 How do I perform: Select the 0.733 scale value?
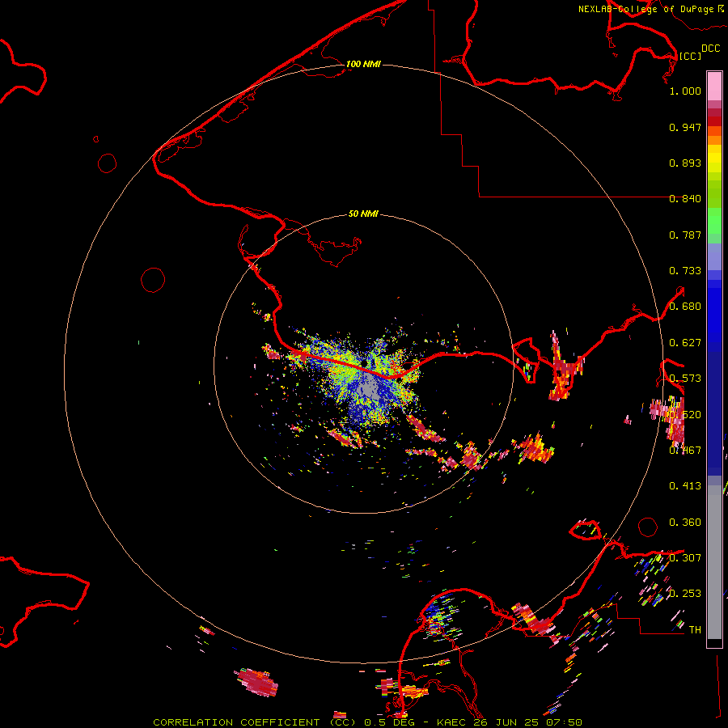pyautogui.click(x=685, y=271)
